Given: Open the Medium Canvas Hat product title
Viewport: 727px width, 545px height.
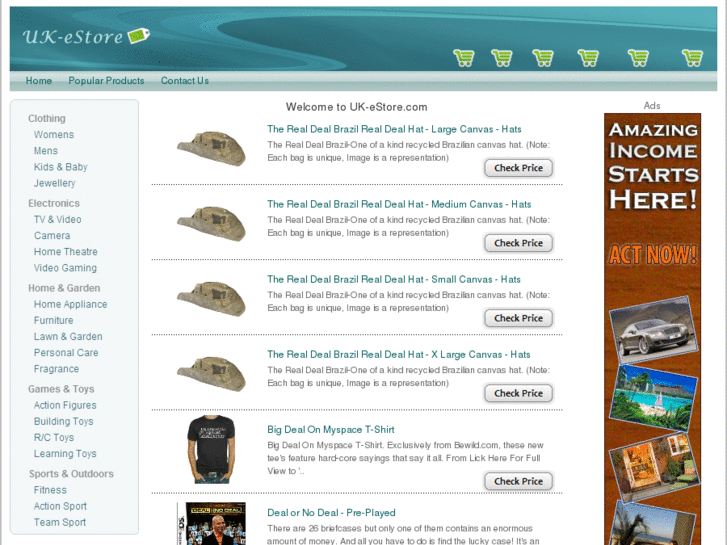Looking at the screenshot, I should click(399, 205).
